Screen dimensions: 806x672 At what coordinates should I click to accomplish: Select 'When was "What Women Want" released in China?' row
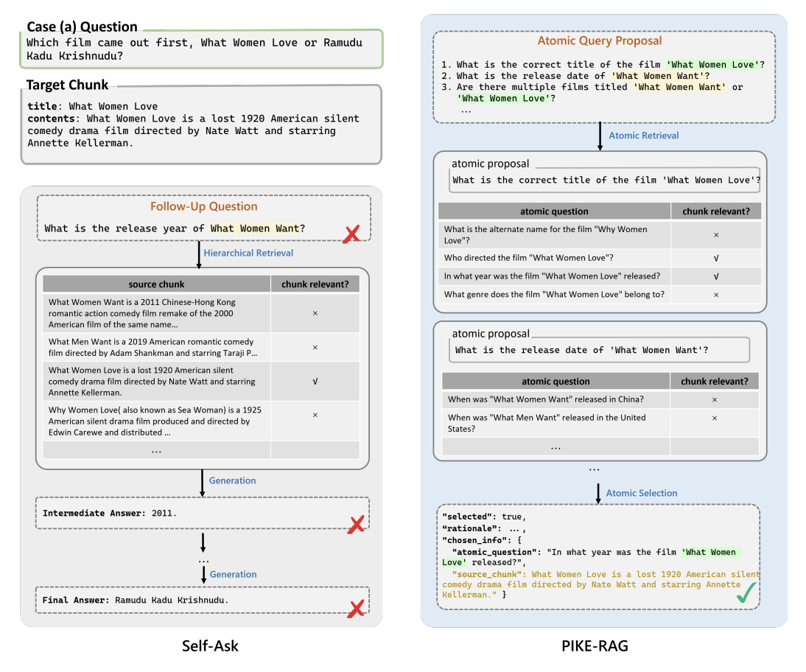[600, 399]
